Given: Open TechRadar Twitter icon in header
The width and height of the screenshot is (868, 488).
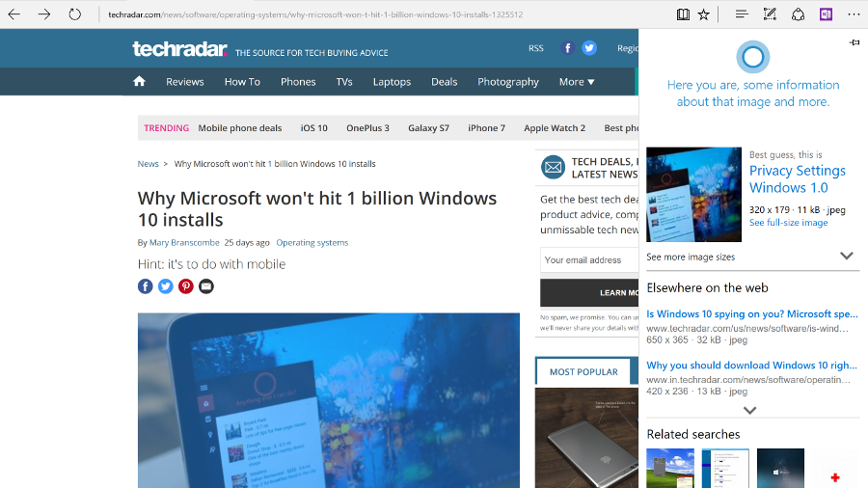Looking at the screenshot, I should point(589,48).
